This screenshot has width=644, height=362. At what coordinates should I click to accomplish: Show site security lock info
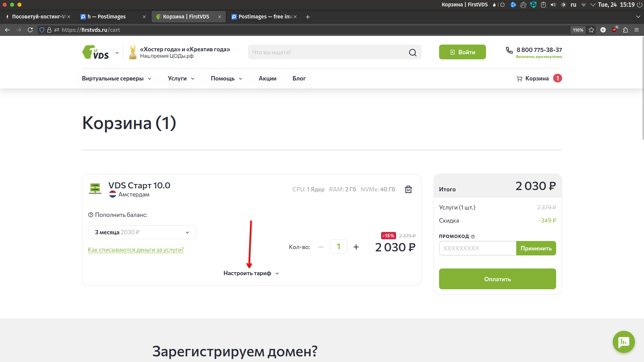[x=49, y=30]
